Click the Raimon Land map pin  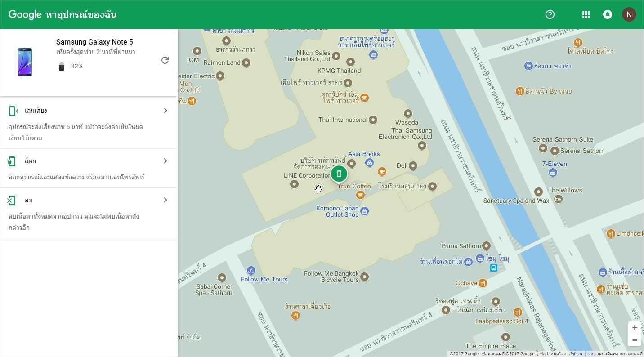point(246,62)
